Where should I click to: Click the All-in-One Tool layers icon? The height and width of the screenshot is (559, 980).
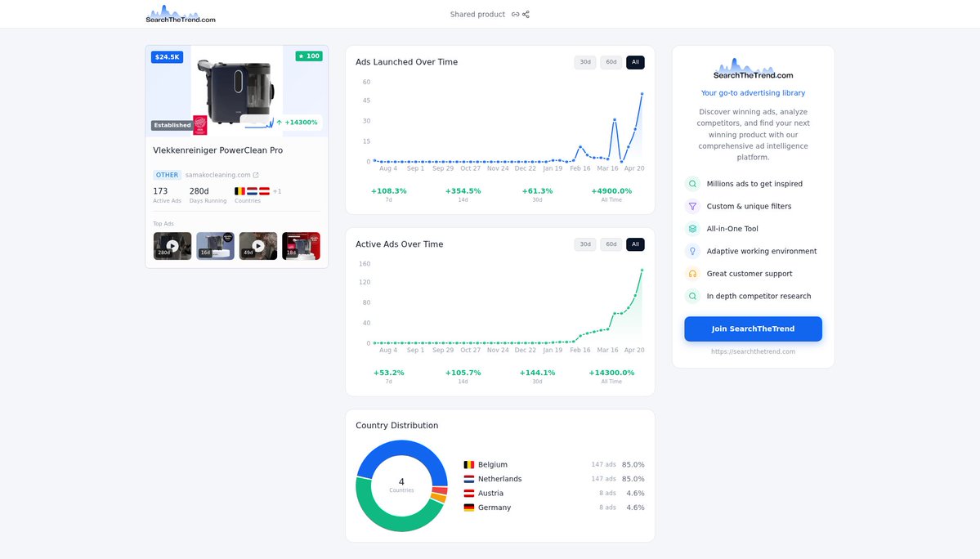click(x=692, y=229)
